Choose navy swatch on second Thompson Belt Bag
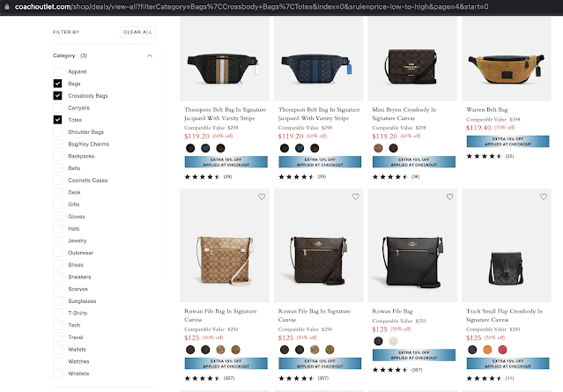This screenshot has width=563, height=392. pyautogui.click(x=300, y=148)
